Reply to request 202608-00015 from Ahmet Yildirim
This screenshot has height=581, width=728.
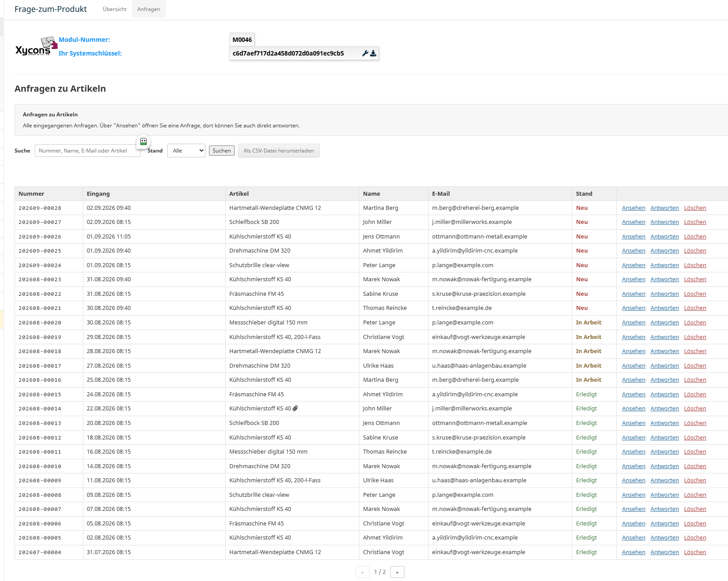665,395
